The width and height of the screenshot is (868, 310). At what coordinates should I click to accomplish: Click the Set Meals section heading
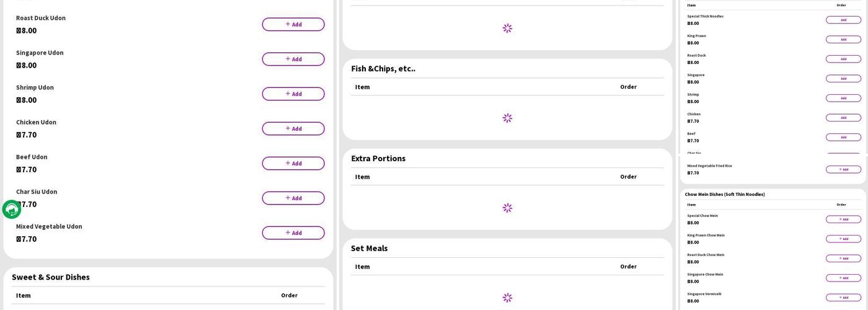coord(369,248)
